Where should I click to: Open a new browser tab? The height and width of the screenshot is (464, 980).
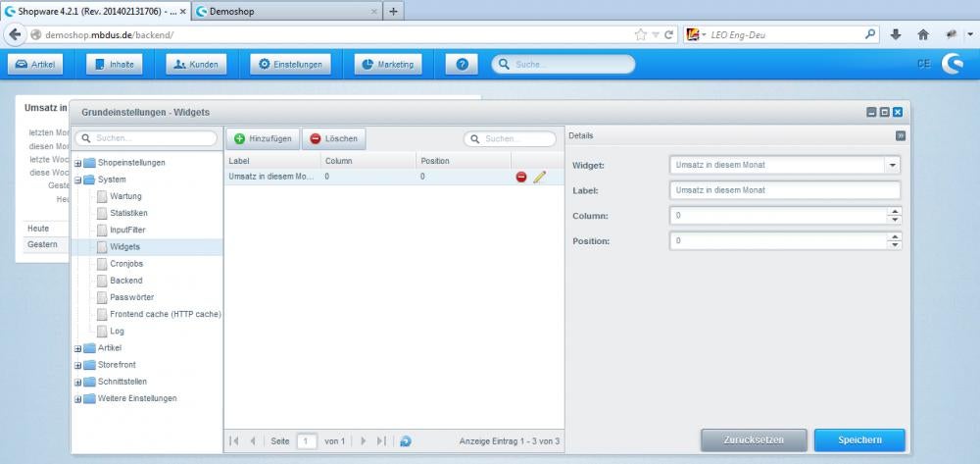pos(393,11)
